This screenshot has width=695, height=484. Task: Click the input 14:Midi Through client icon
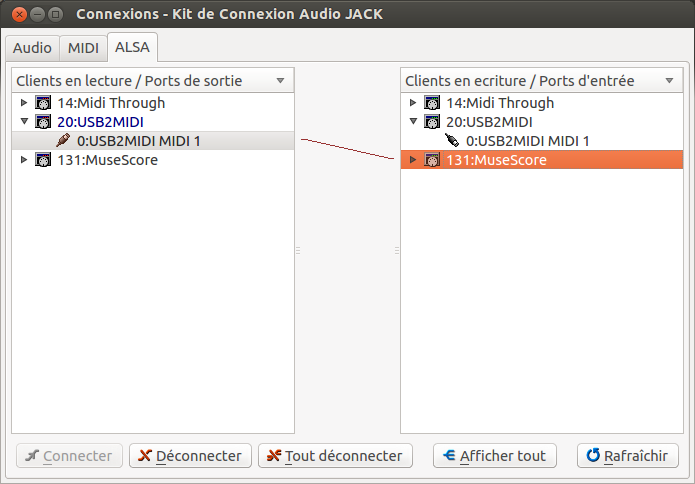coord(432,103)
